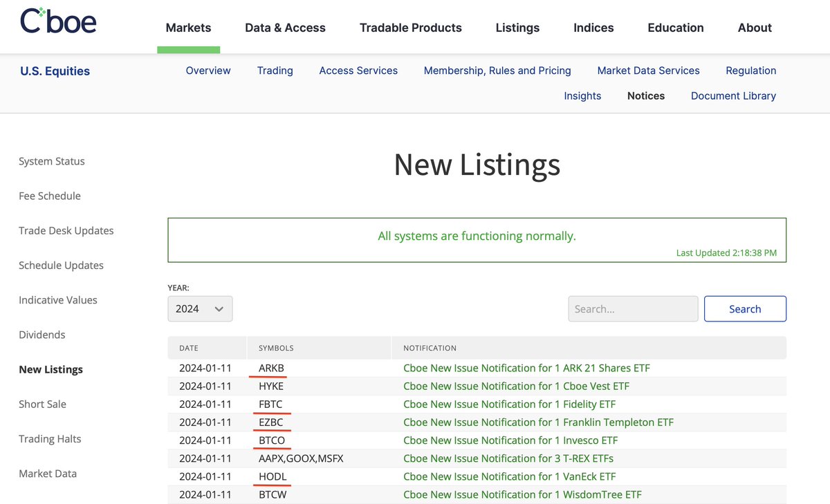Open the Markets menu
The image size is (830, 504).
[x=188, y=28]
